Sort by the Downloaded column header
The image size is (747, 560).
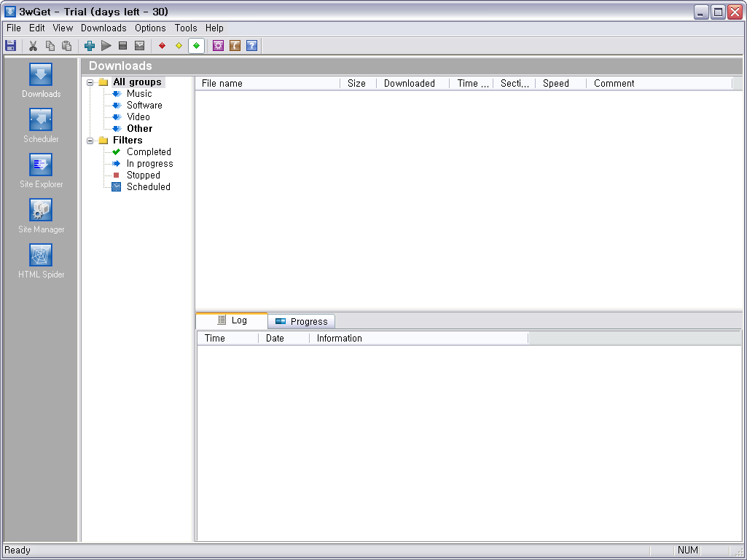(412, 83)
